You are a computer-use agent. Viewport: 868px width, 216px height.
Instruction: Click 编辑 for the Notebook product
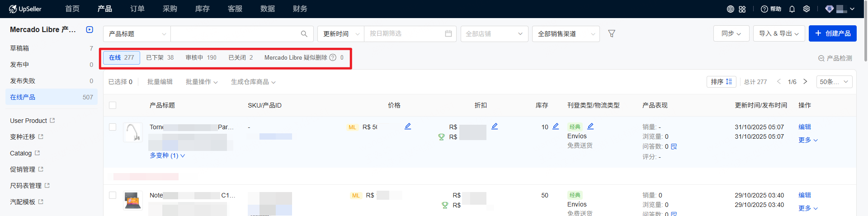point(805,195)
